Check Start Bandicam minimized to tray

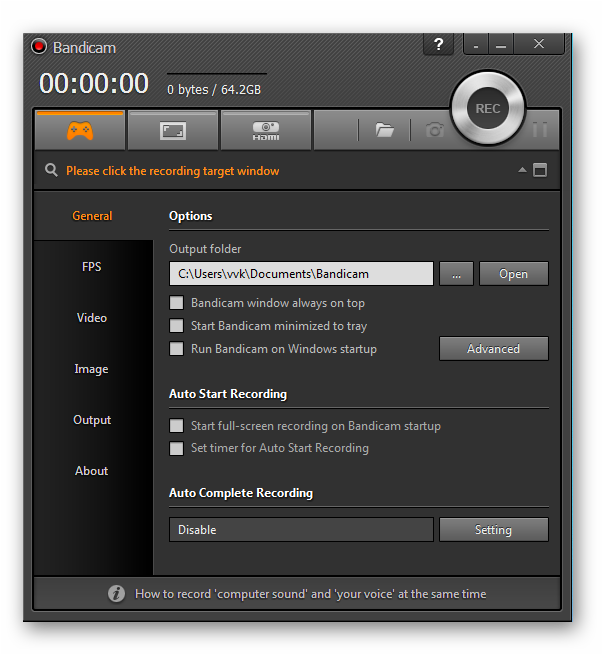(x=176, y=326)
